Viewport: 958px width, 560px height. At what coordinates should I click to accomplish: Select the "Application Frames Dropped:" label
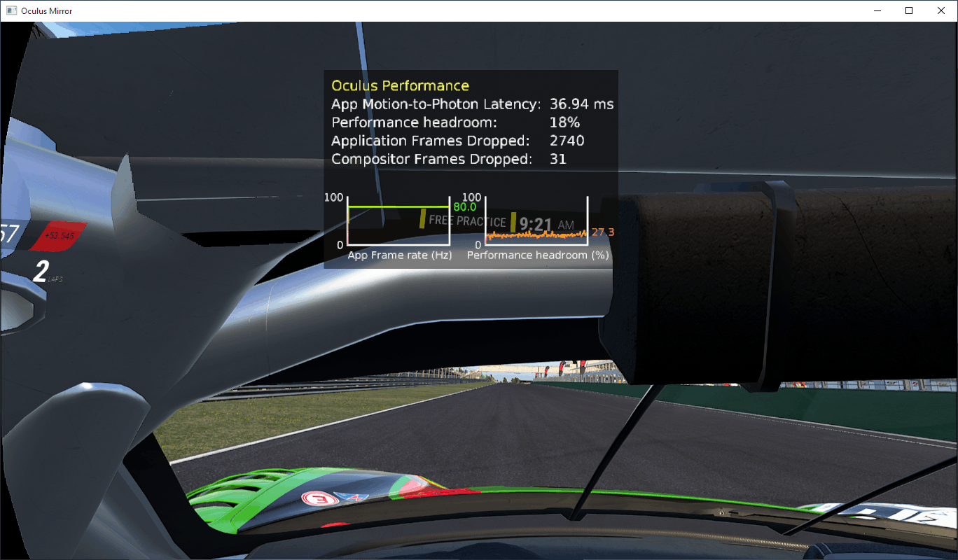point(431,141)
